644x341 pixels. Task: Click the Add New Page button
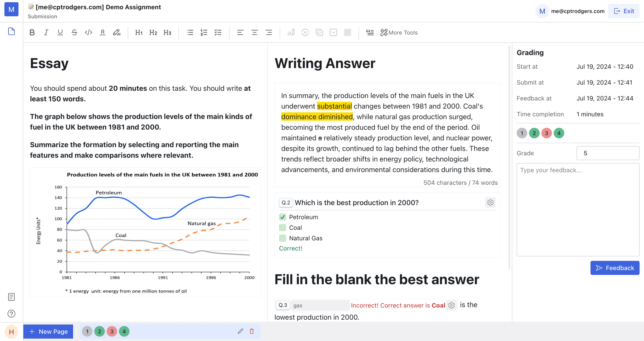(x=48, y=331)
